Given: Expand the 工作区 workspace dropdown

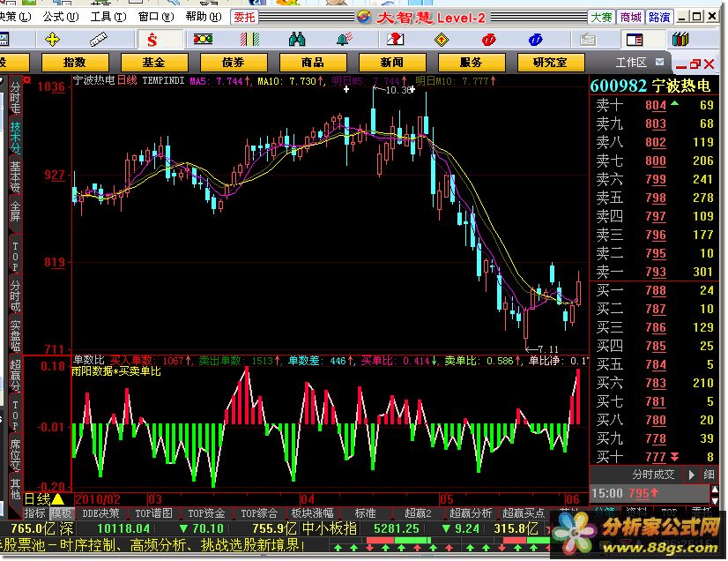Looking at the screenshot, I should tap(659, 63).
